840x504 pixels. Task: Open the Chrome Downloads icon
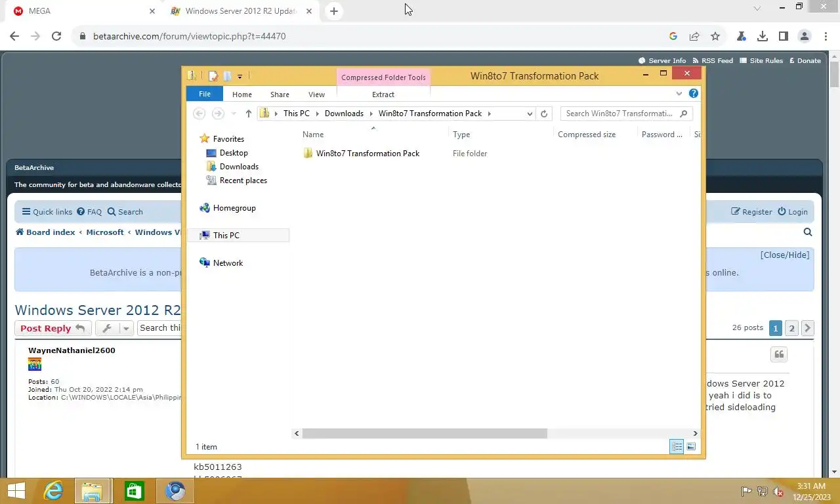(x=763, y=36)
